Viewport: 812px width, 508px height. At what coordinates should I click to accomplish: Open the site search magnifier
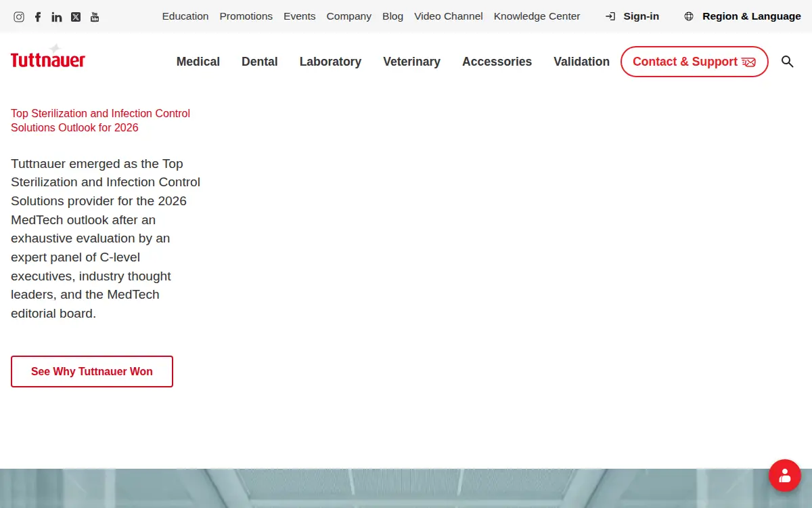coord(787,62)
